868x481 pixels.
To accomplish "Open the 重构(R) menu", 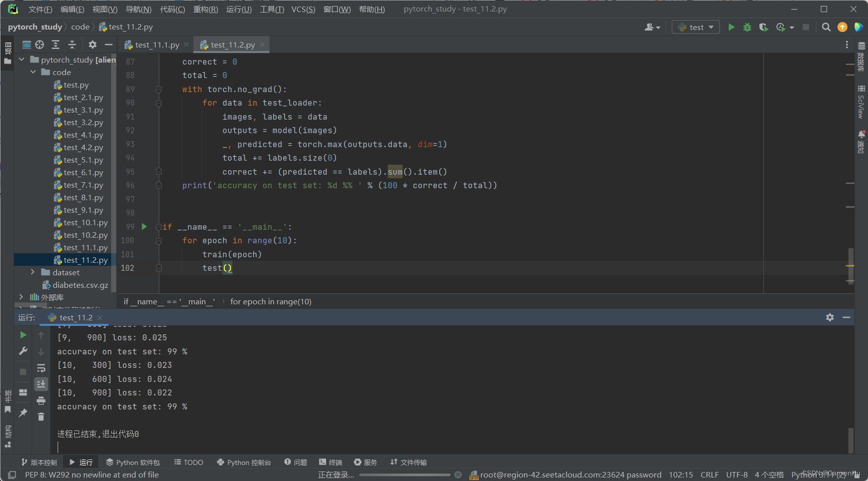I will tap(205, 9).
